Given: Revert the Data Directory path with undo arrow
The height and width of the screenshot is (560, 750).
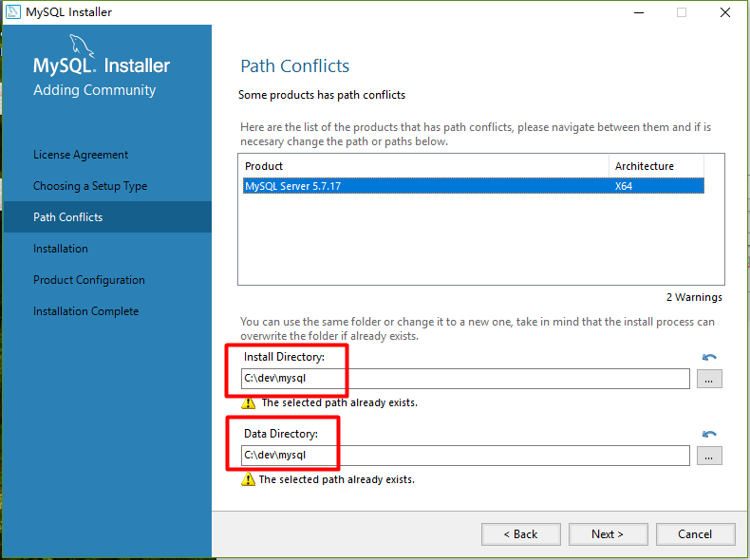Looking at the screenshot, I should coord(709,434).
